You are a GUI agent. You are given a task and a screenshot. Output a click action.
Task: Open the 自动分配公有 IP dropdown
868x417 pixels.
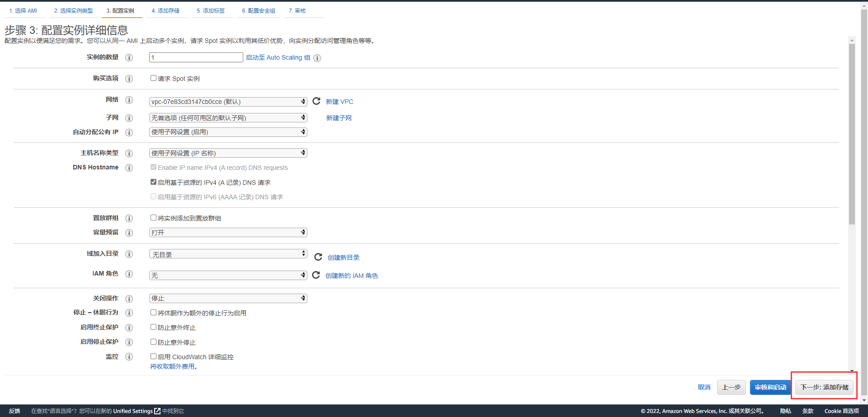(228, 132)
